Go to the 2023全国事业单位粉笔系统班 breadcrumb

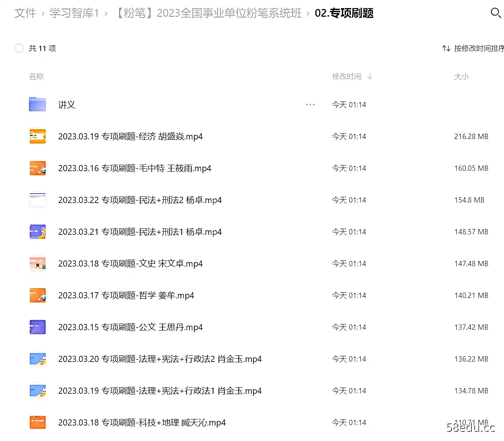[x=209, y=13]
